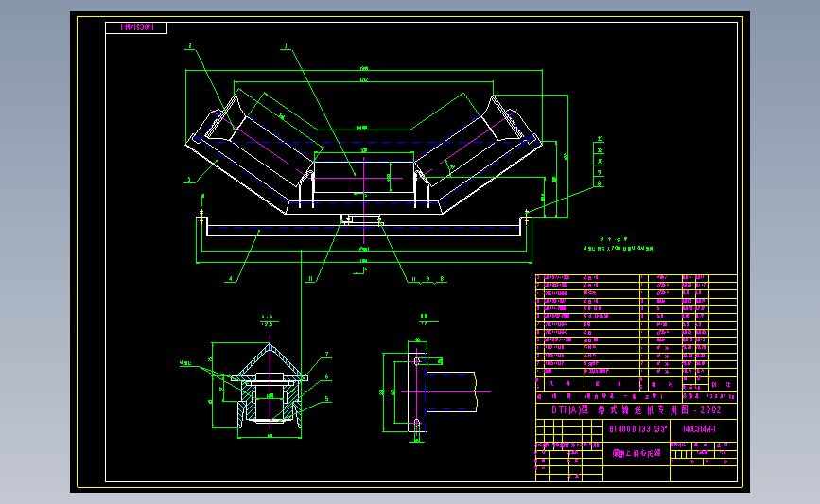Select part balloon 5 on section view

pos(327,399)
